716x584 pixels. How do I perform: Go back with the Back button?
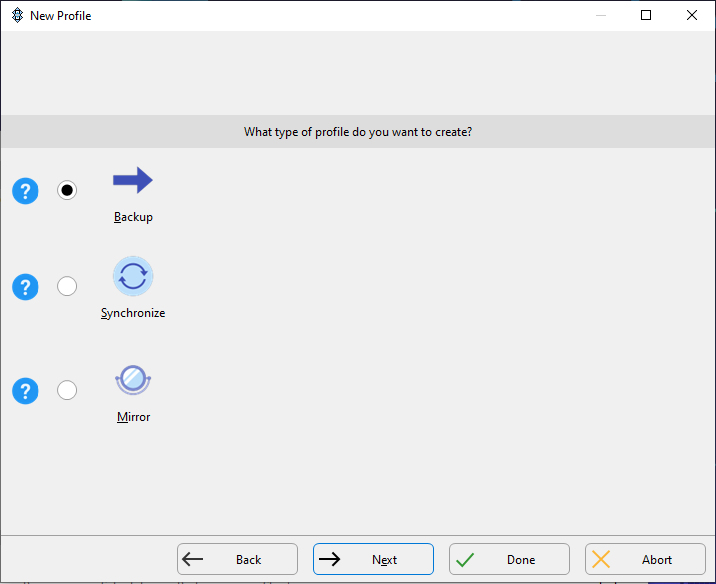pos(237,559)
